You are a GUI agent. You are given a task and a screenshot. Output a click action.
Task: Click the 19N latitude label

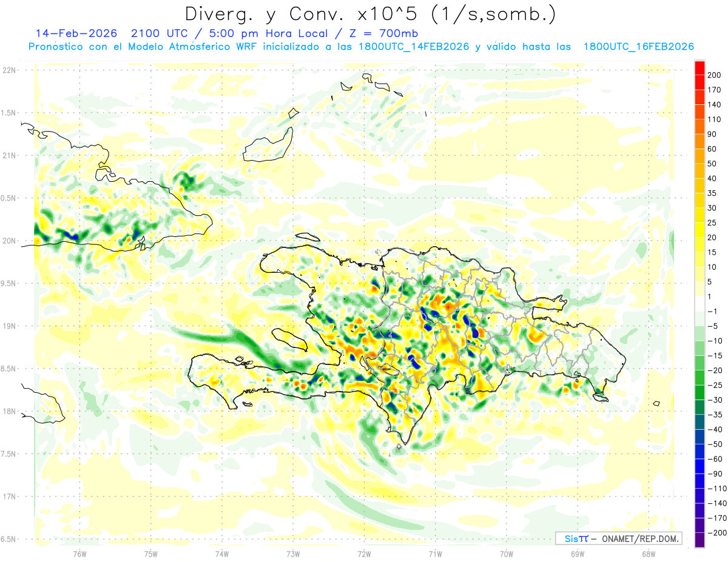point(8,326)
